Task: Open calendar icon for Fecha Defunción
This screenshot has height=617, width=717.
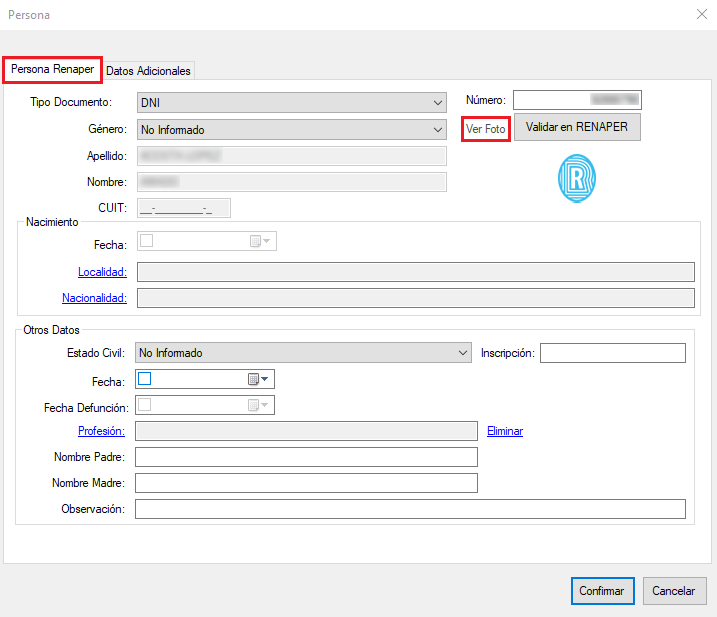Action: click(x=255, y=406)
